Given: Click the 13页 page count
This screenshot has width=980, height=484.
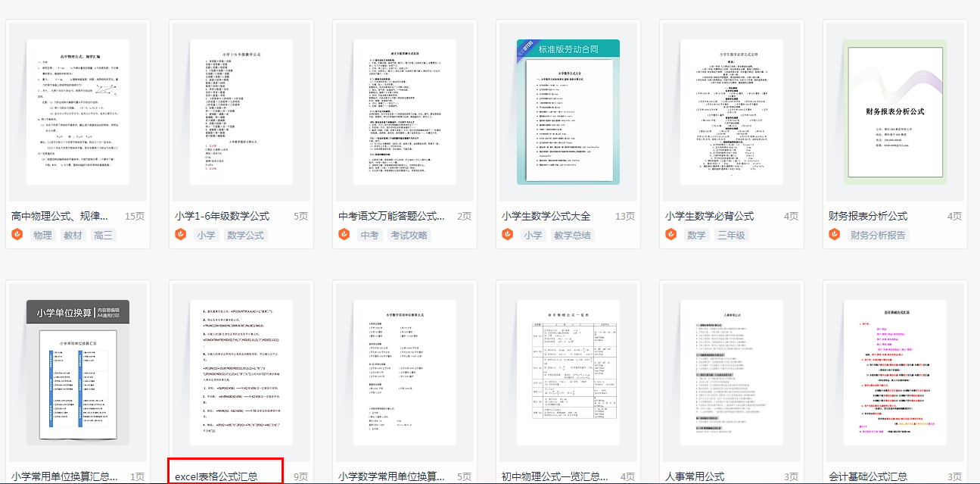Looking at the screenshot, I should tap(624, 216).
